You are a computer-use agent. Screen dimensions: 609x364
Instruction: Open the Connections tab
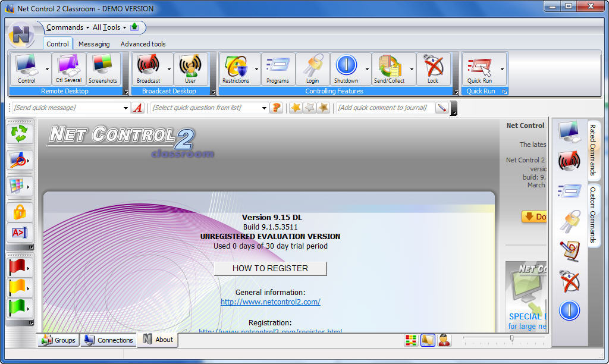click(109, 340)
